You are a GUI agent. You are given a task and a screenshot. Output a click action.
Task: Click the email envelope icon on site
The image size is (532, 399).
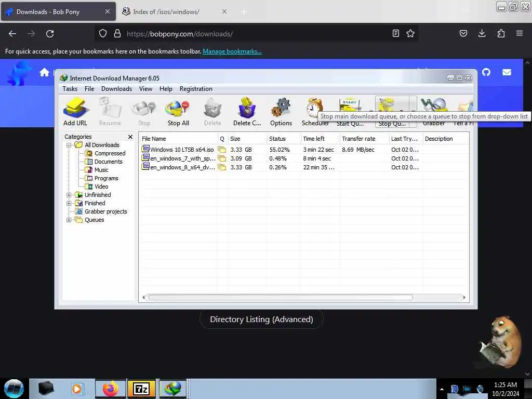click(x=507, y=72)
